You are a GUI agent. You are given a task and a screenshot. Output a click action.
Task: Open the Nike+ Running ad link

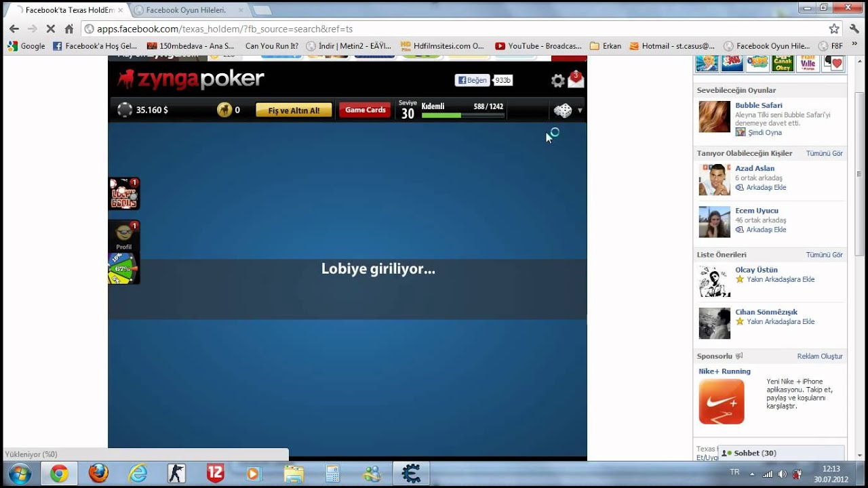click(724, 371)
